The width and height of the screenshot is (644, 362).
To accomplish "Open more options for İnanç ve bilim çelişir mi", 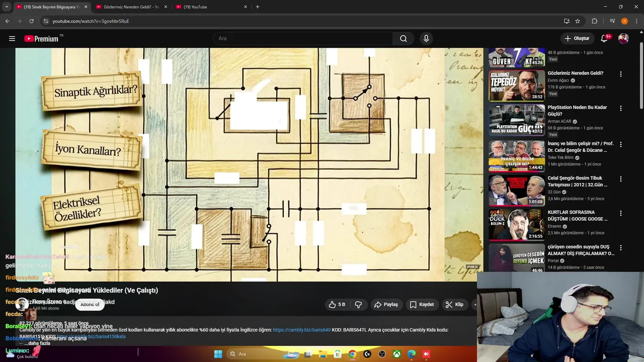I will (x=620, y=144).
